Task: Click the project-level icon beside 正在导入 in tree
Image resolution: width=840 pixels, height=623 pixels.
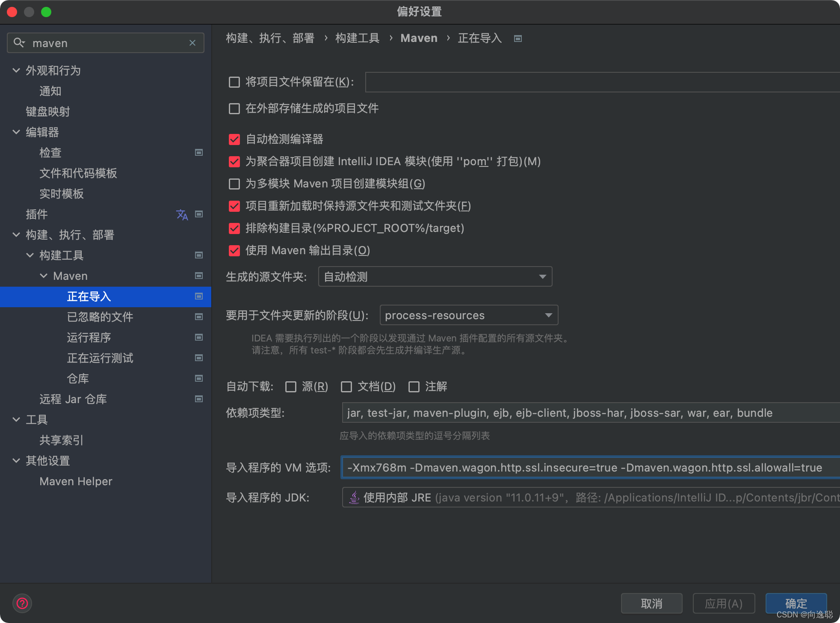Action: pyautogui.click(x=199, y=296)
